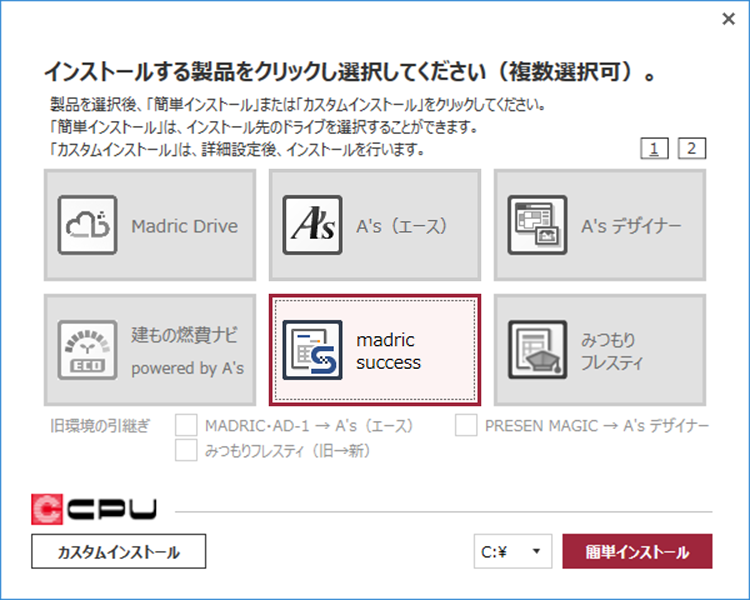750x600 pixels.
Task: Check PRESEN MAGIC → A's デザイナー checkbox
Action: (x=466, y=425)
